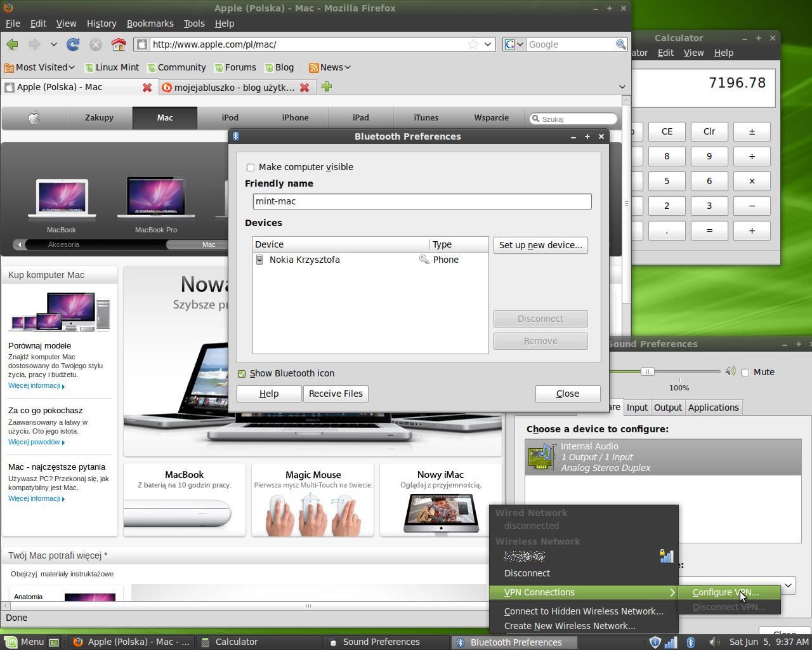The image size is (812, 650).
Task: Click the speaker icon beside volume slider
Action: [730, 371]
